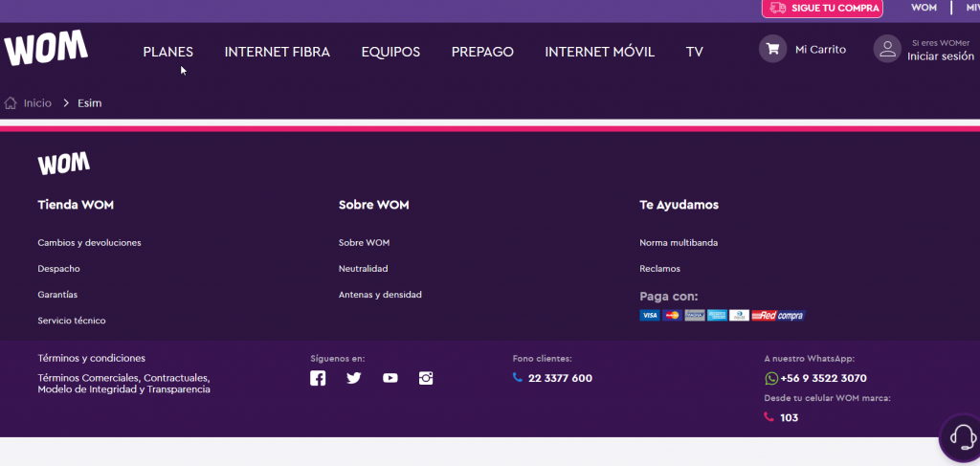This screenshot has width=980, height=466.
Task: Open the INTERNET FIBRA menu
Action: click(x=277, y=52)
